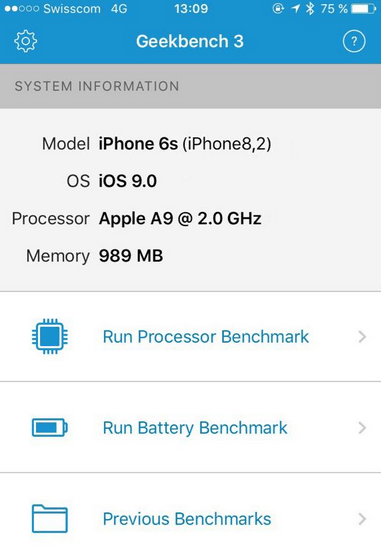Expand the Previous Benchmarks chevron

362,519
